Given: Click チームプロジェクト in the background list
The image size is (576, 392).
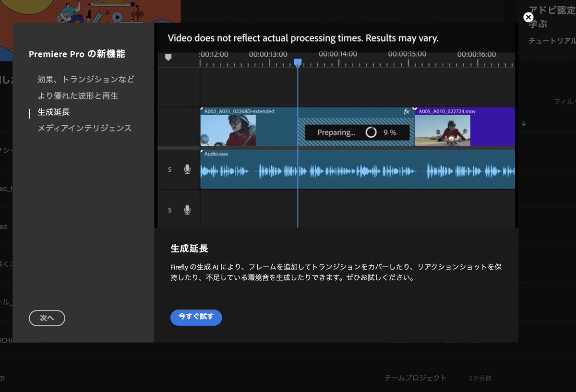Looking at the screenshot, I should (416, 378).
